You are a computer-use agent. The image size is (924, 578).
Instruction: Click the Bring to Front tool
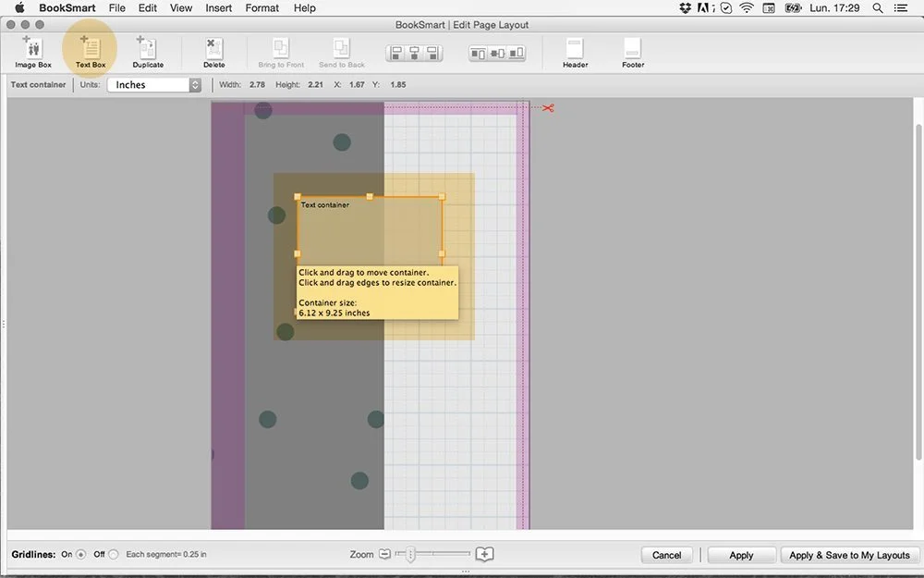[x=281, y=52]
